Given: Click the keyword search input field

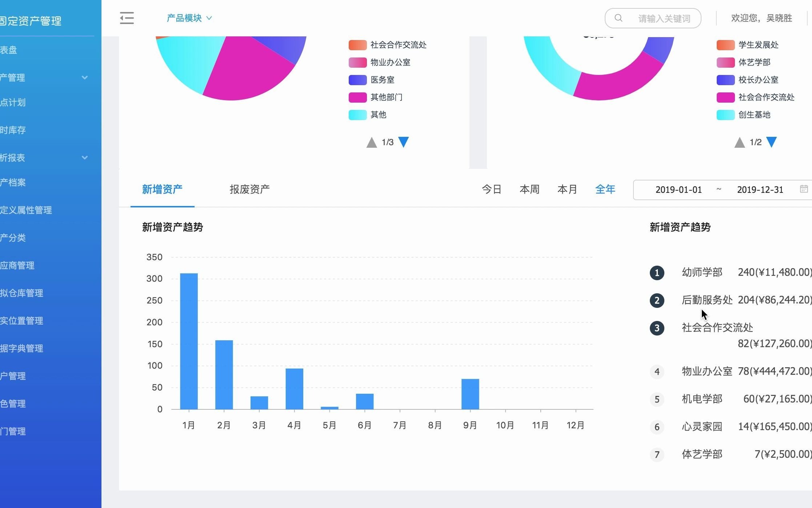Looking at the screenshot, I should pos(664,19).
